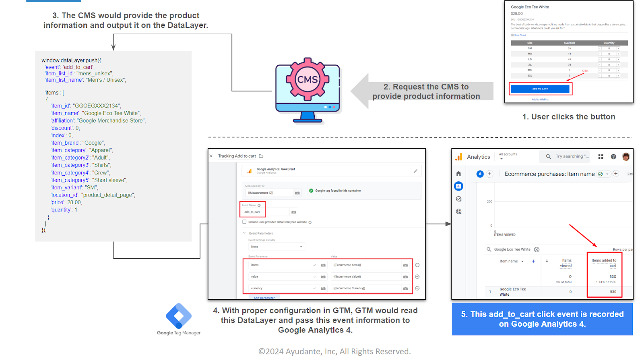Open the variable picker beside the Measurement ID field
The height and width of the screenshot is (363, 644).
pos(297,193)
